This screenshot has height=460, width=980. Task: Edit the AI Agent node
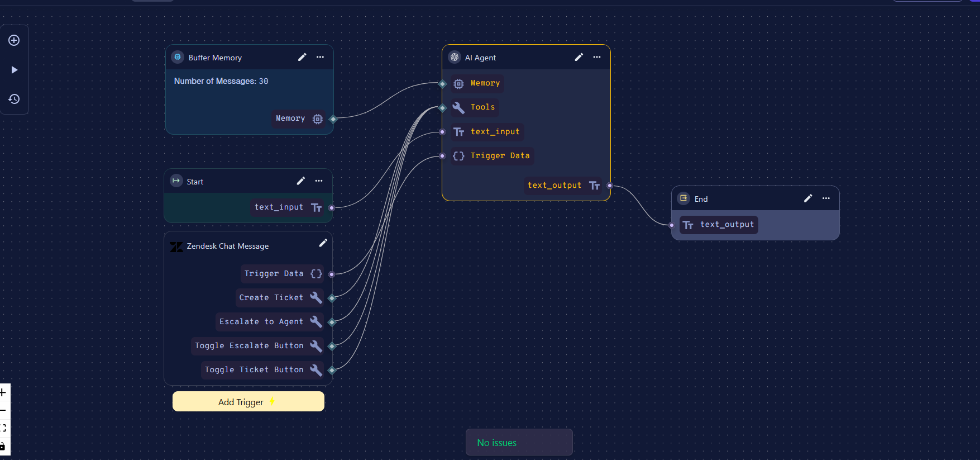pos(579,57)
